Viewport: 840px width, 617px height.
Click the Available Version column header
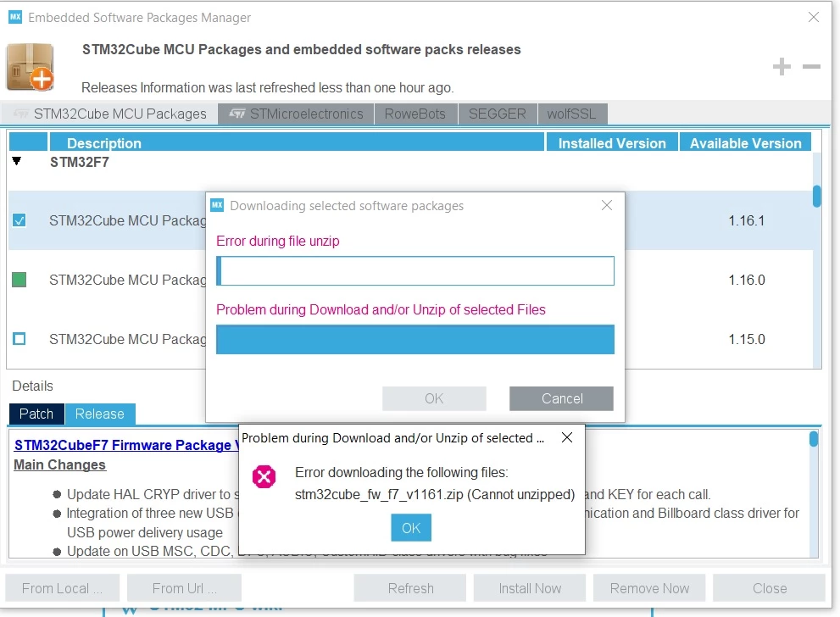tap(745, 143)
